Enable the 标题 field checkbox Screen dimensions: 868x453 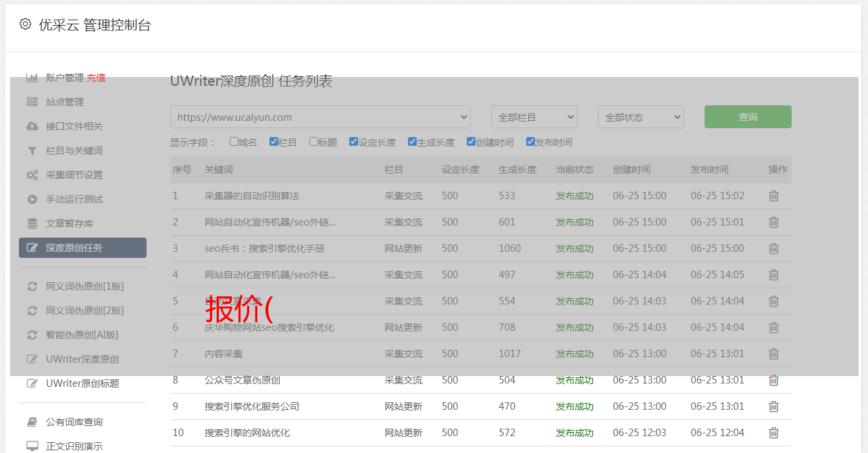coord(313,142)
